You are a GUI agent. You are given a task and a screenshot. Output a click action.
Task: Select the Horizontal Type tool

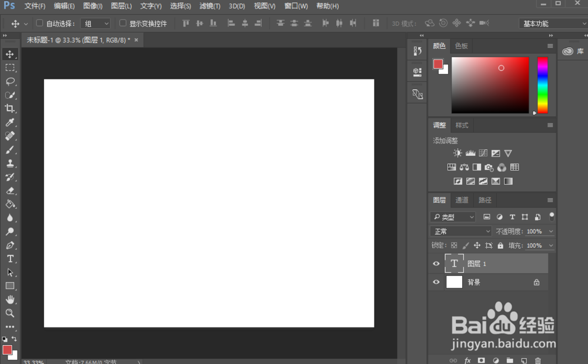coord(10,259)
